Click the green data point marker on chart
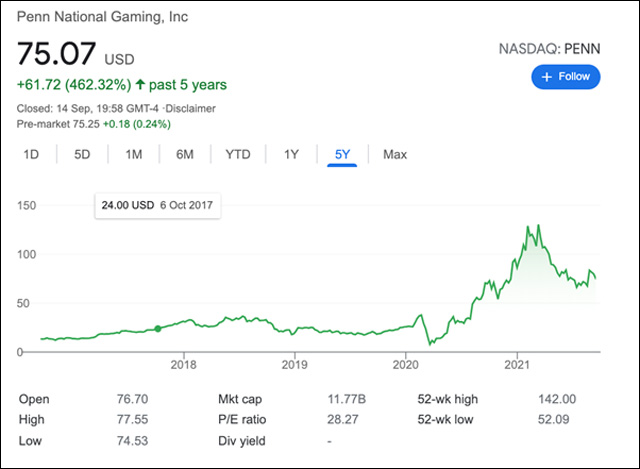The image size is (640, 469). tap(157, 328)
